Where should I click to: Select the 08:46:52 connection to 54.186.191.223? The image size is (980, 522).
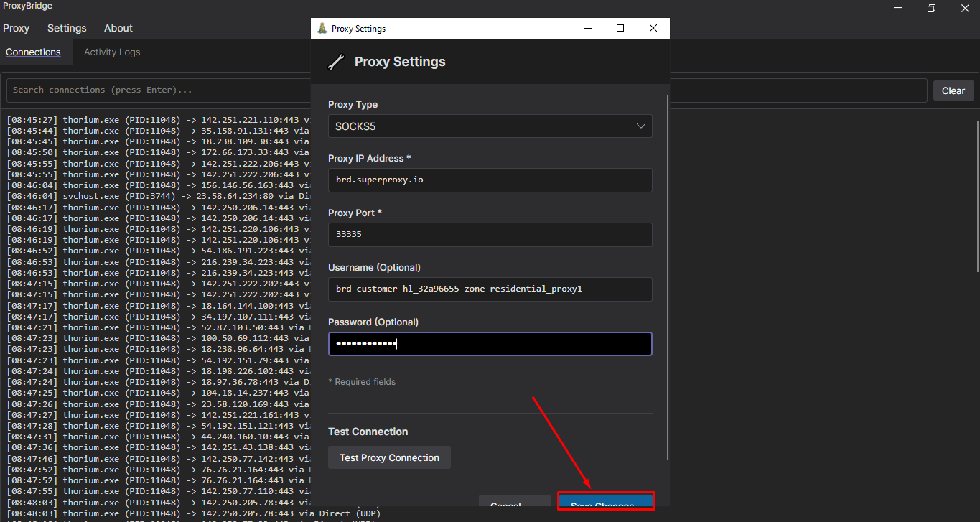click(x=158, y=251)
